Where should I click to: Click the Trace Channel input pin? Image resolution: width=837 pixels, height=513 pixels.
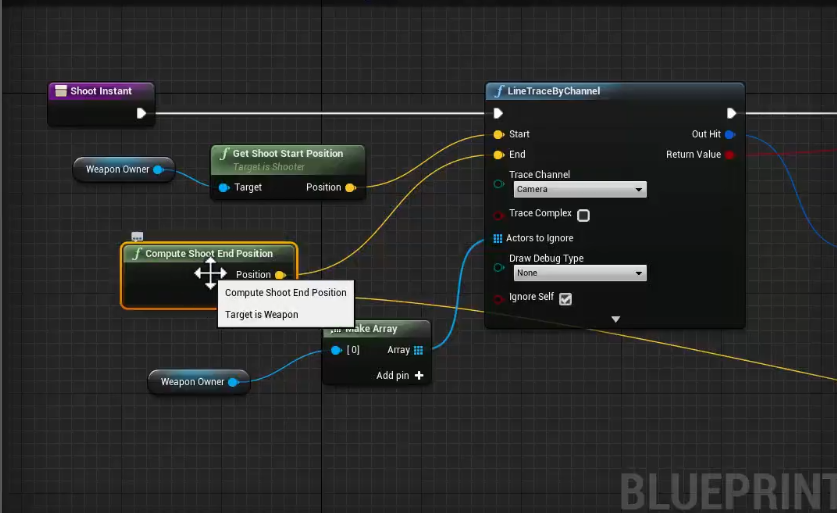click(x=499, y=184)
